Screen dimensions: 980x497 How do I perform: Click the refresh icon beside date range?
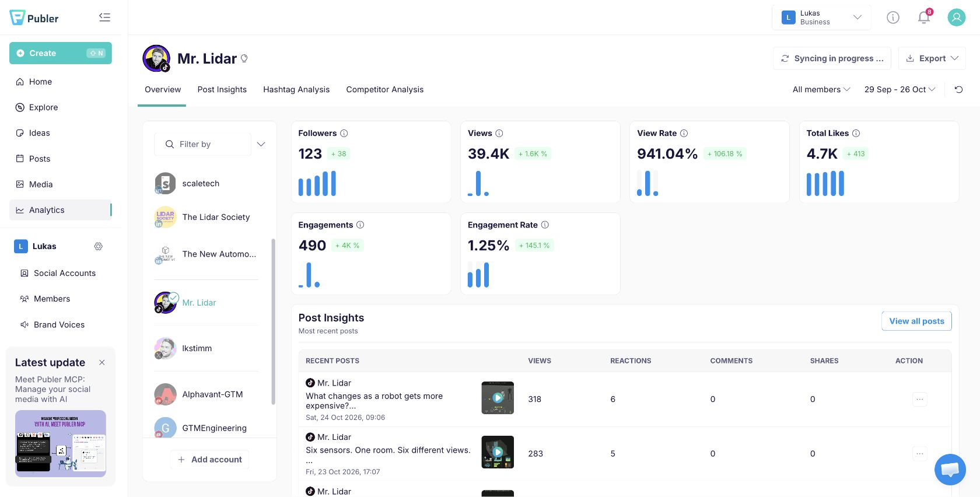click(x=958, y=89)
